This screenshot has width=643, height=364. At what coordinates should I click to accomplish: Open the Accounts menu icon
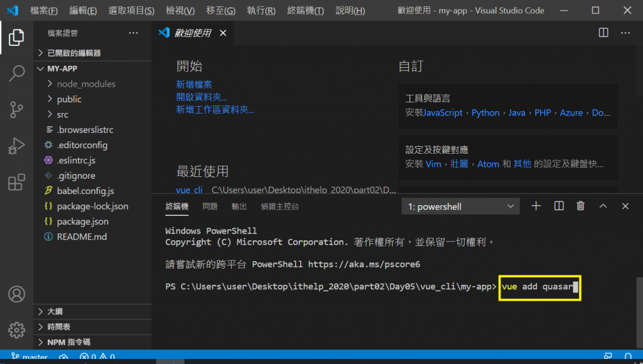[16, 294]
